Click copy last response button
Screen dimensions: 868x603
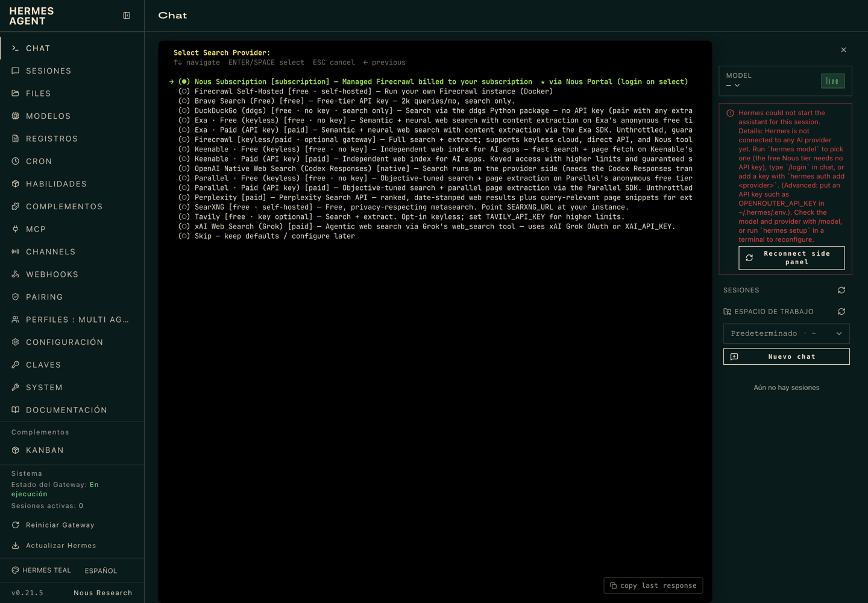(653, 586)
